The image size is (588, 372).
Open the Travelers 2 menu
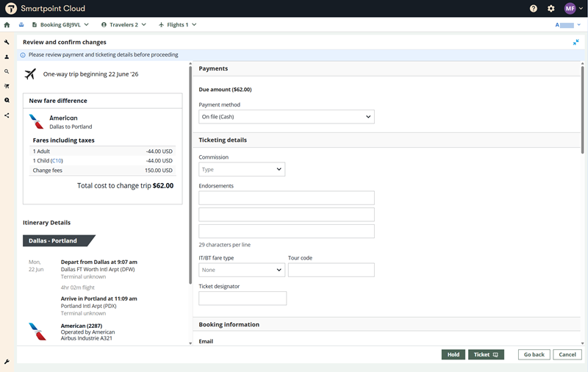point(123,25)
